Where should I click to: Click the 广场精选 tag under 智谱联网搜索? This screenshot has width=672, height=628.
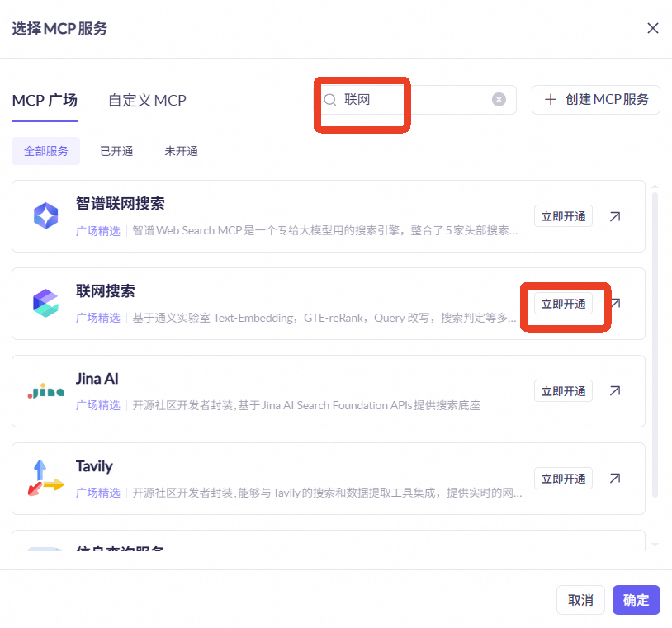pyautogui.click(x=98, y=231)
